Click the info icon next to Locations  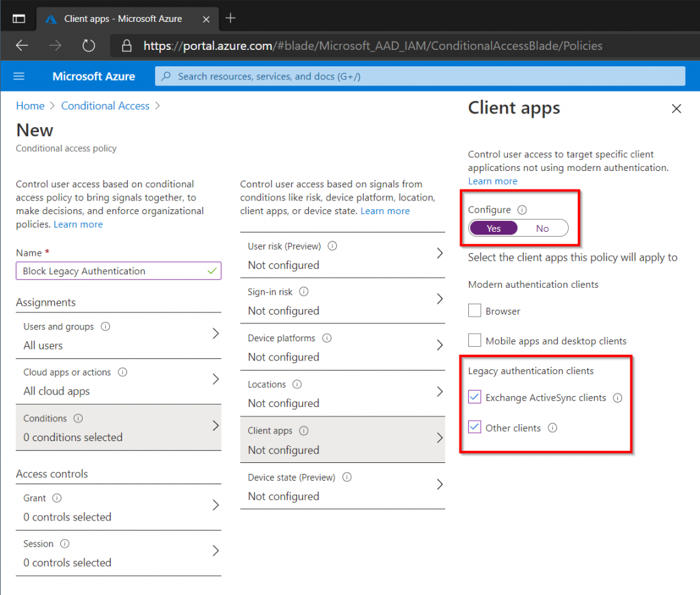point(297,384)
